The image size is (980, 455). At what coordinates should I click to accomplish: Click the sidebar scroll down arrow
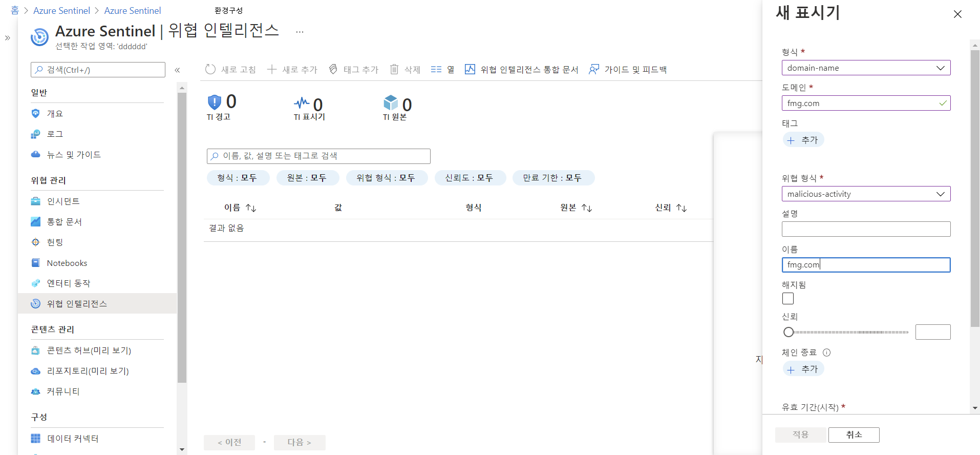182,449
